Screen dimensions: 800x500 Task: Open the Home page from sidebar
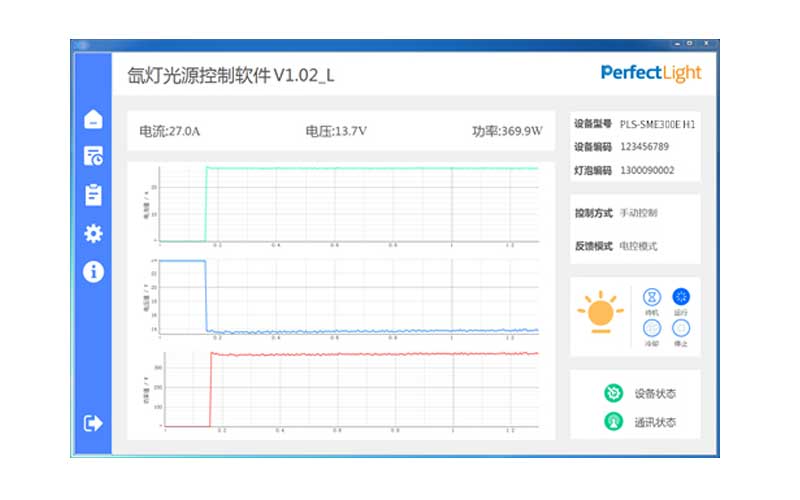[x=93, y=119]
